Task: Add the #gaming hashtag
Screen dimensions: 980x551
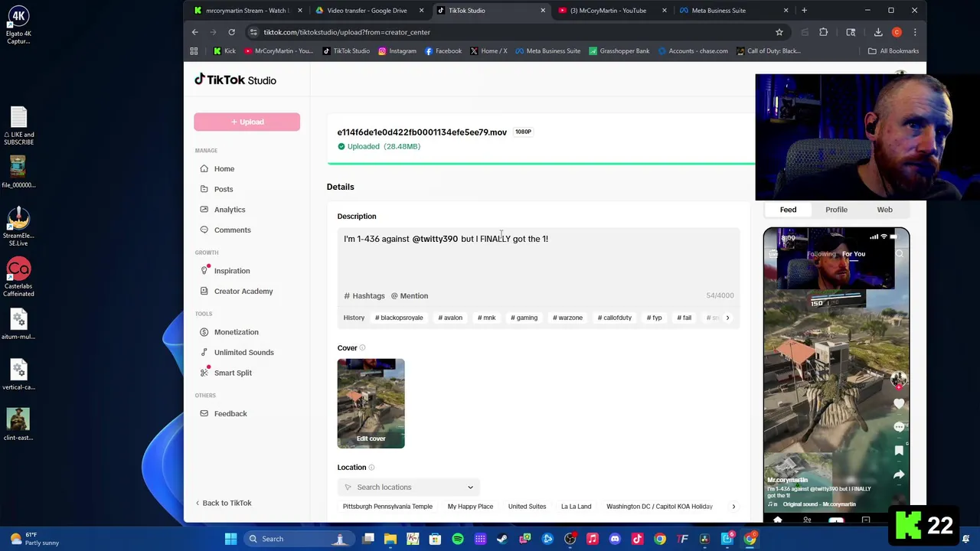Action: tap(524, 318)
